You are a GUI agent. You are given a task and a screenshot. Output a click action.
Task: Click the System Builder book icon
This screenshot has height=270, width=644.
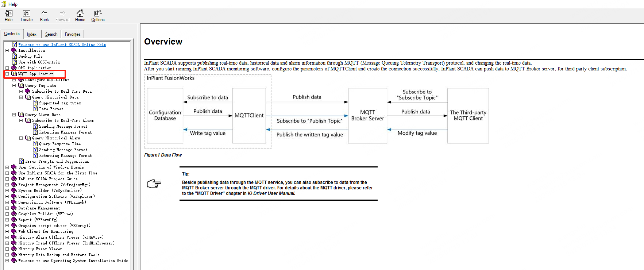(x=14, y=190)
